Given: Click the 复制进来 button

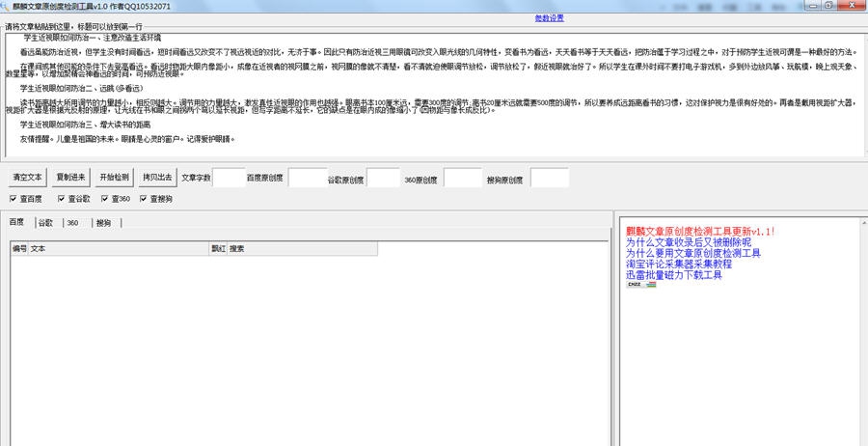Looking at the screenshot, I should [x=71, y=178].
